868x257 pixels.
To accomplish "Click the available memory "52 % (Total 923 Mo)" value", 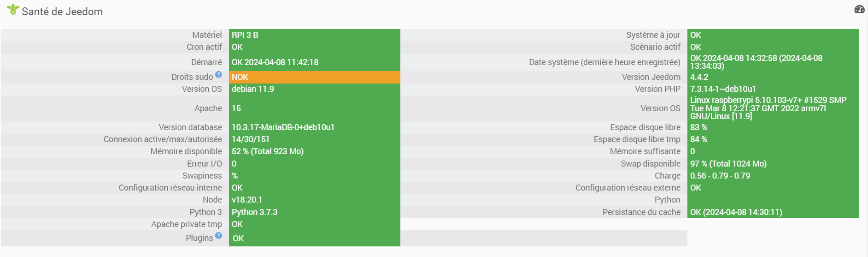I will click(267, 151).
